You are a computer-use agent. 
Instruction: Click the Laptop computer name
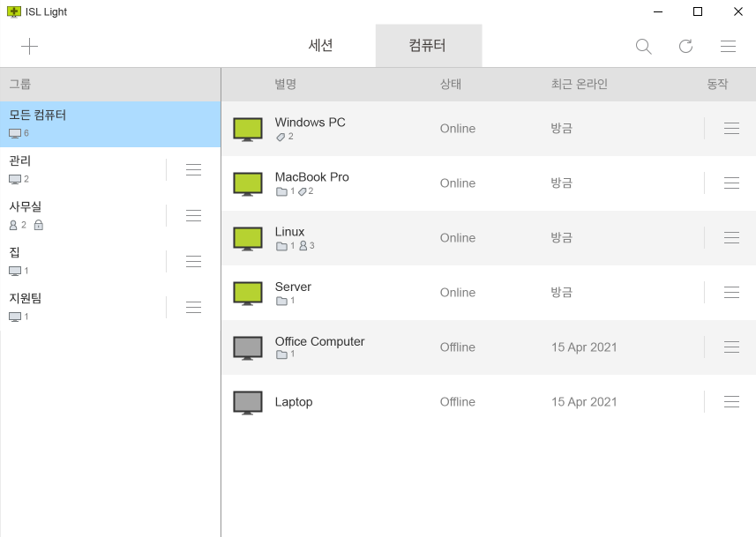[x=294, y=402]
